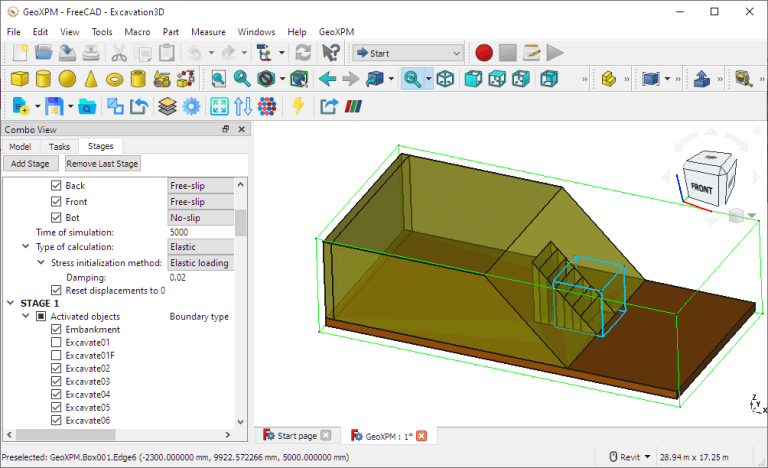Screen dimensions: 768x468
Task: Create a Cone with the toolbar icon
Action: [91, 78]
